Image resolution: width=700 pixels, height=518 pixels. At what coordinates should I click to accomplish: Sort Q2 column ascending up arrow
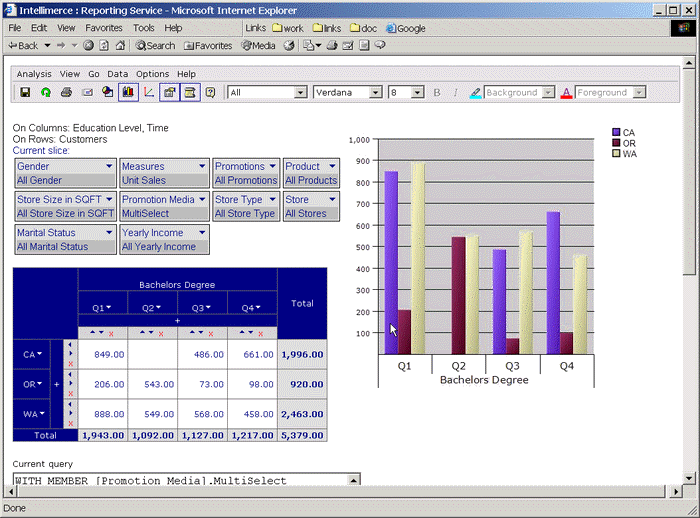[142, 332]
